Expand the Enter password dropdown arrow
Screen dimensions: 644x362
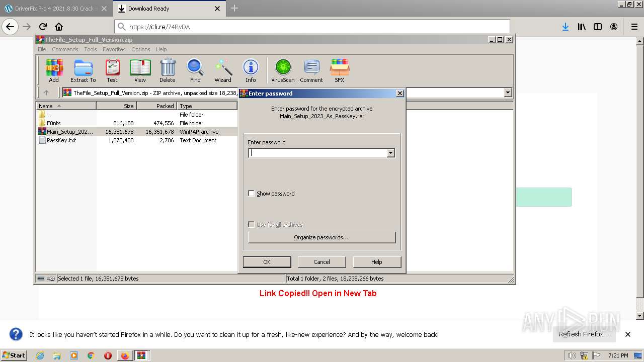(391, 153)
